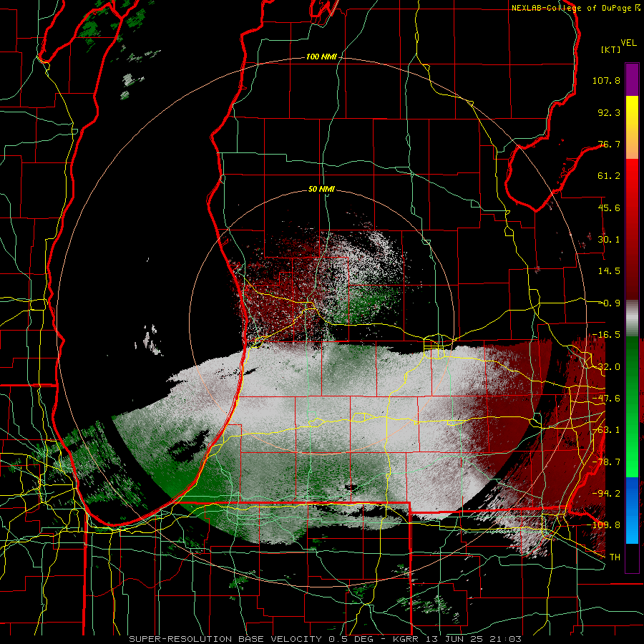Viewport: 644px width, 644px height.
Task: Click the 92.3 value on the velocity scale
Action: (x=609, y=112)
